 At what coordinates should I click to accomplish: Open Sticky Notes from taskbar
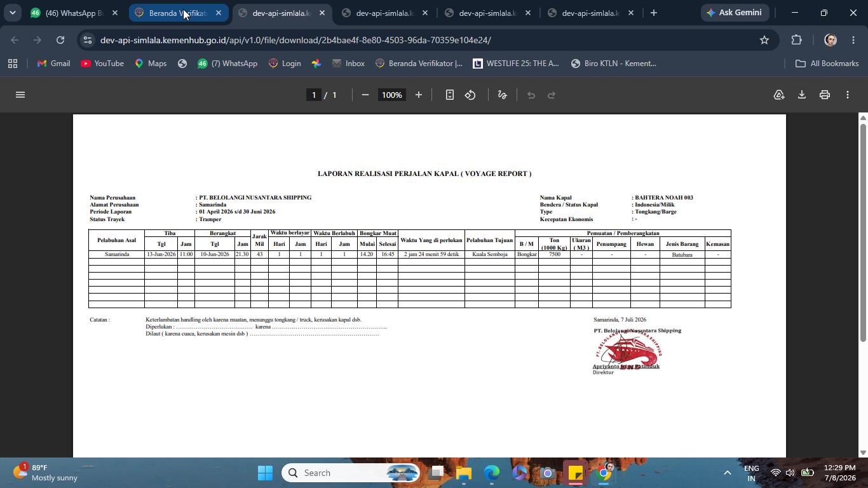click(576, 473)
